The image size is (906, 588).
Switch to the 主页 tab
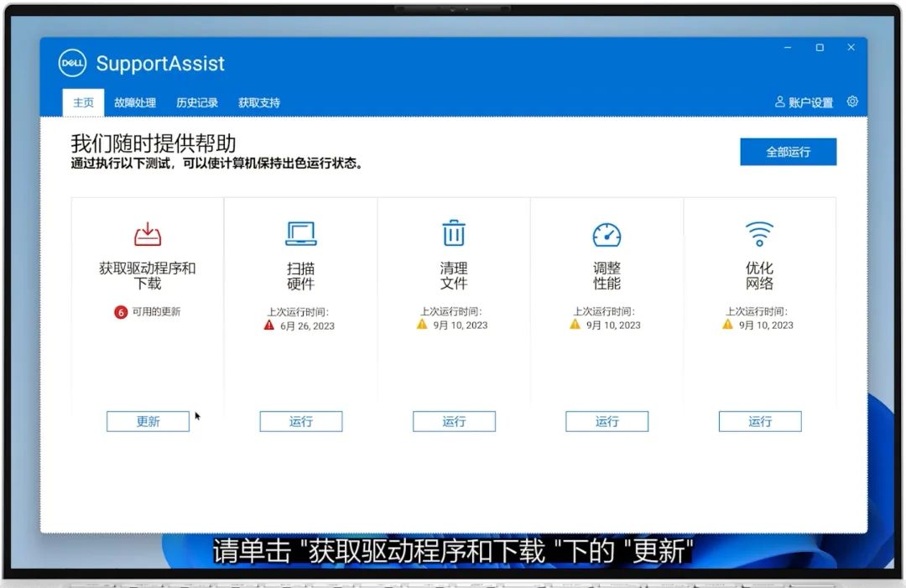(83, 102)
